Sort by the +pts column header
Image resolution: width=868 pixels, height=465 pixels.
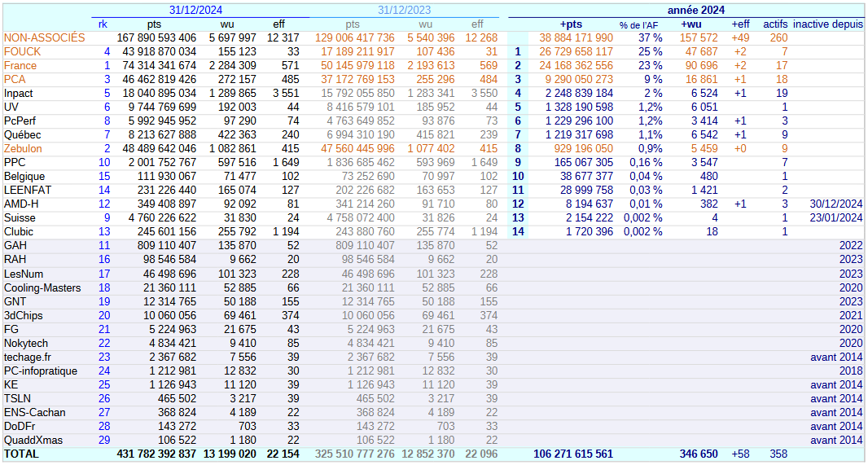point(571,24)
